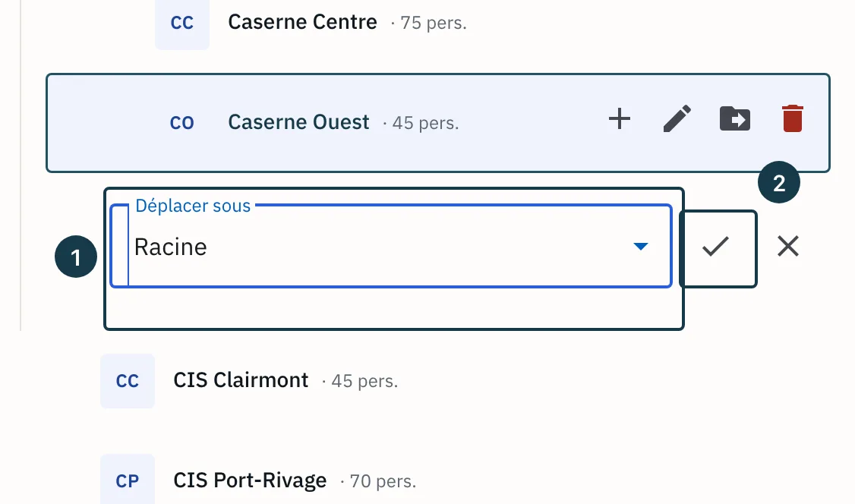The image size is (855, 504).
Task: Click the Racine value in the combo box
Action: 171,247
